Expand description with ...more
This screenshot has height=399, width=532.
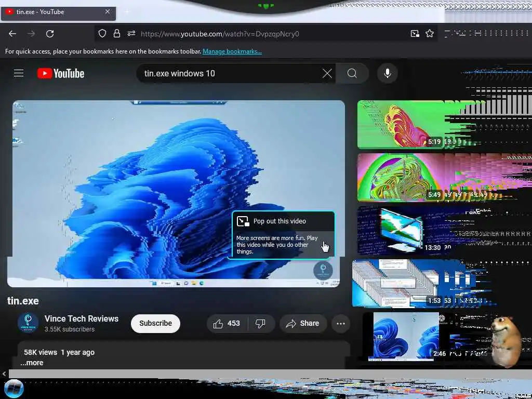pyautogui.click(x=32, y=363)
